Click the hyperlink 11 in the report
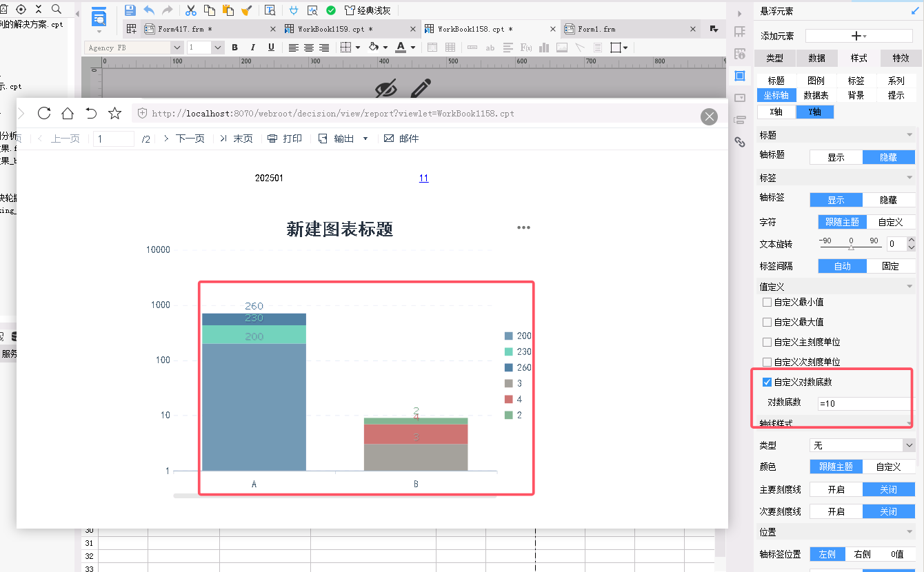 [423, 178]
